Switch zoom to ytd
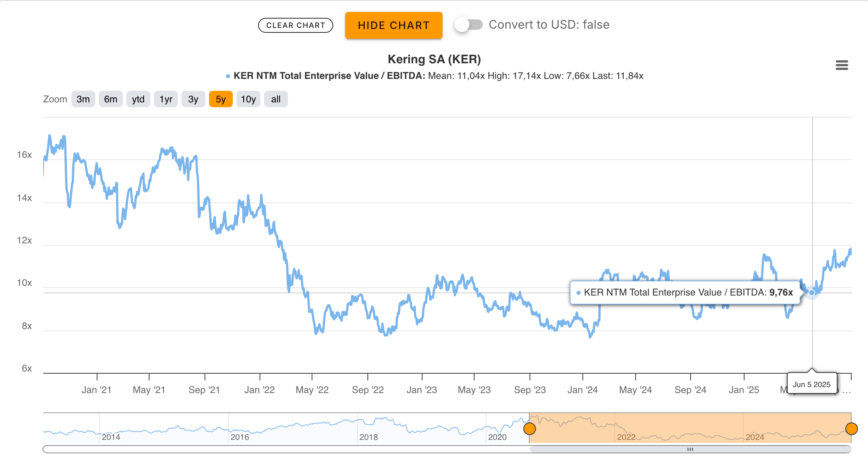Image resolution: width=868 pixels, height=463 pixels. click(138, 99)
